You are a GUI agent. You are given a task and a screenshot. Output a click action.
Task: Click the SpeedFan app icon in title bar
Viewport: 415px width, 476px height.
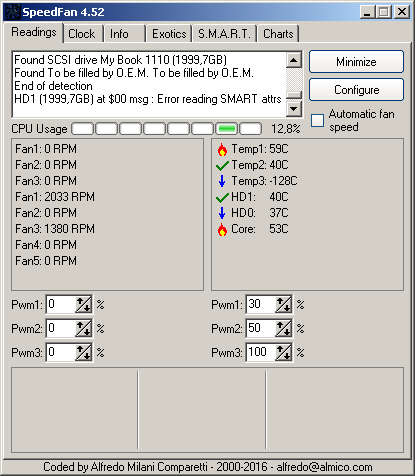coord(13,12)
